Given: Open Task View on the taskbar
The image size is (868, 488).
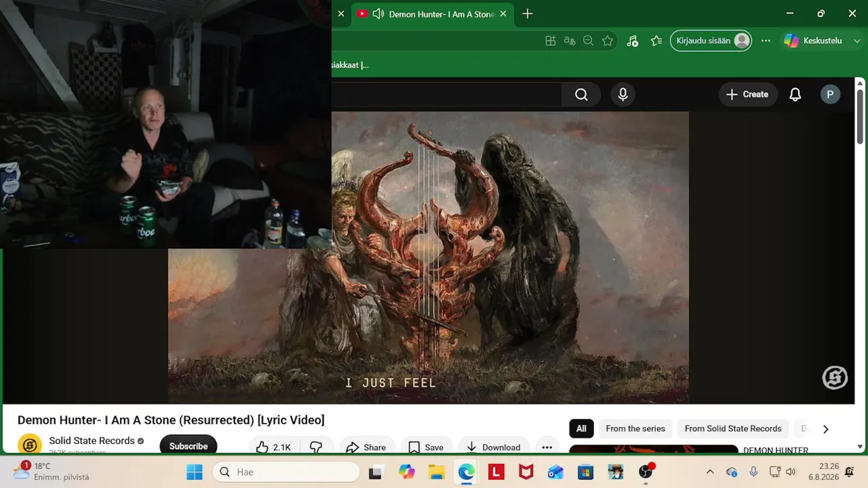Looking at the screenshot, I should click(375, 472).
